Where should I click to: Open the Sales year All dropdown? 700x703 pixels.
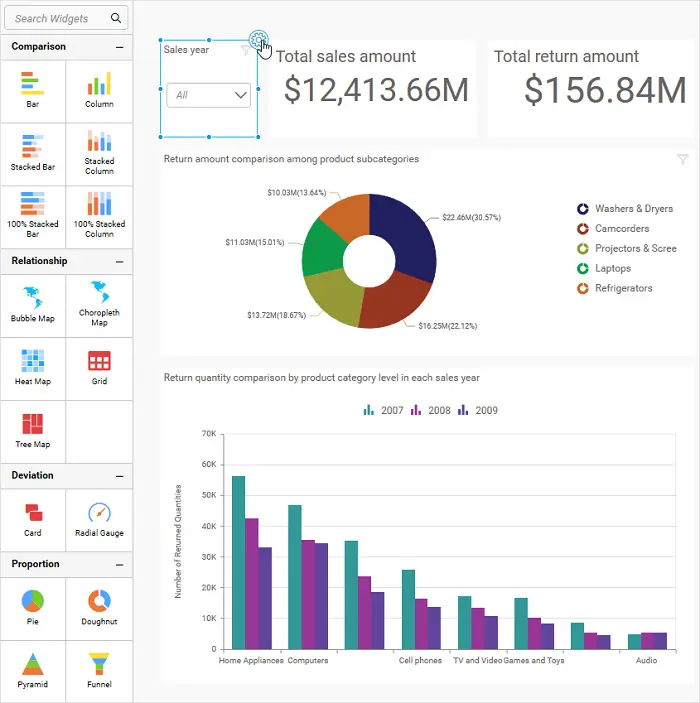209,95
